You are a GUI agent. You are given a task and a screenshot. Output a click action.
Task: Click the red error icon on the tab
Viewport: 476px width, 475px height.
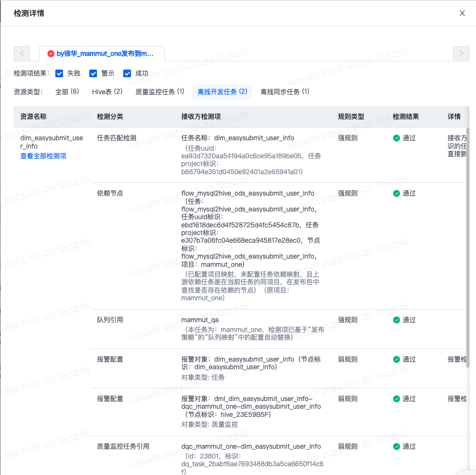click(51, 54)
